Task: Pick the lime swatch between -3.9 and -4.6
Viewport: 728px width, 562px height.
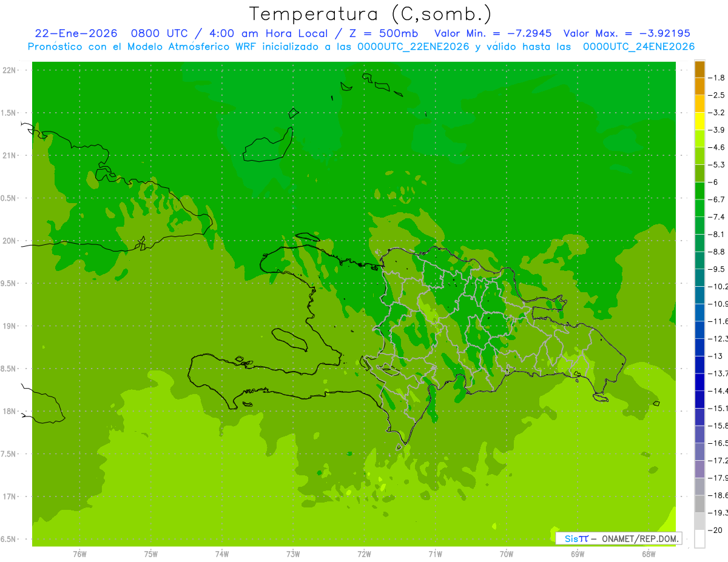Action: click(699, 139)
